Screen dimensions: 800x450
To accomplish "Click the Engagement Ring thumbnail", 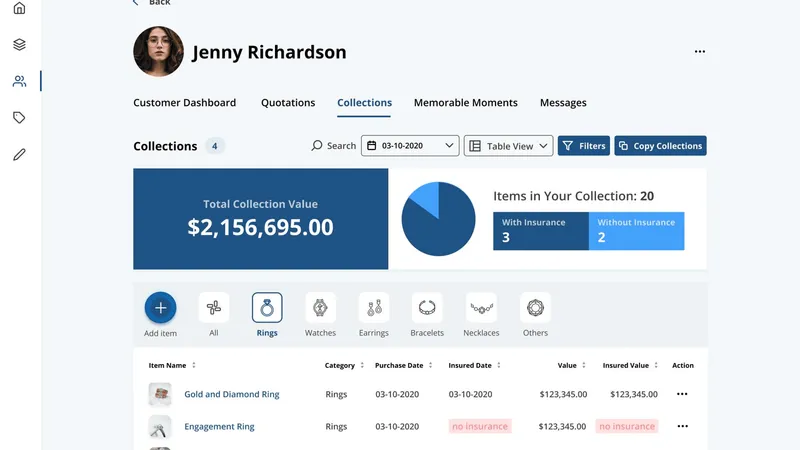I will pos(160,427).
